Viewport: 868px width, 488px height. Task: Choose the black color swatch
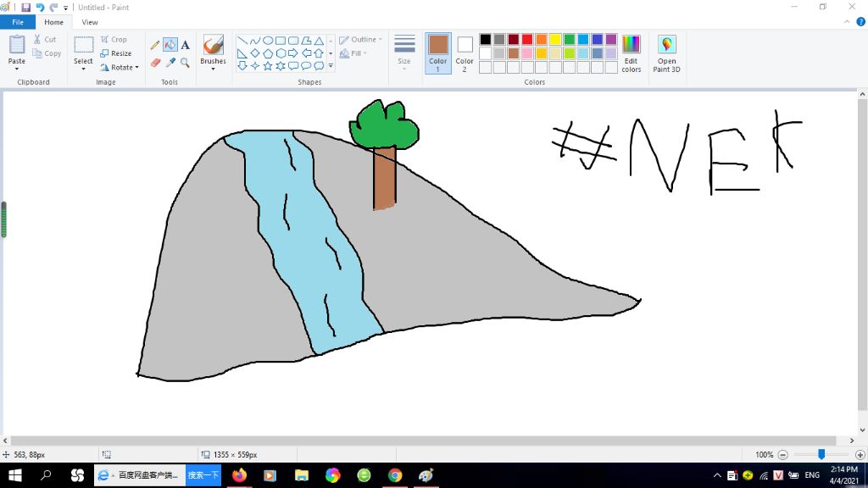point(486,39)
